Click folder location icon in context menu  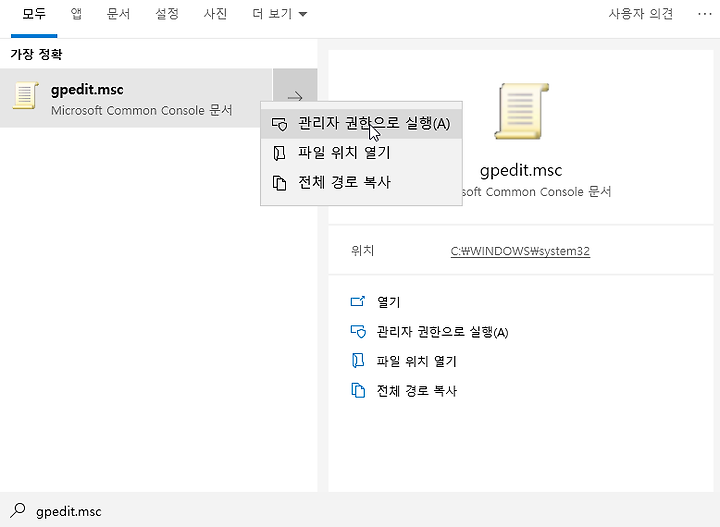pos(279,153)
